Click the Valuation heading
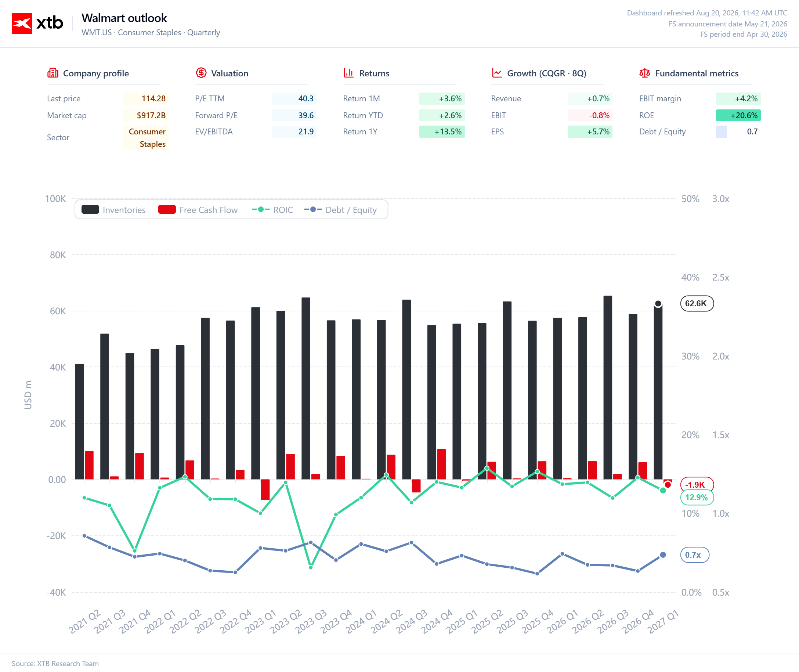The image size is (799, 672). [x=229, y=73]
